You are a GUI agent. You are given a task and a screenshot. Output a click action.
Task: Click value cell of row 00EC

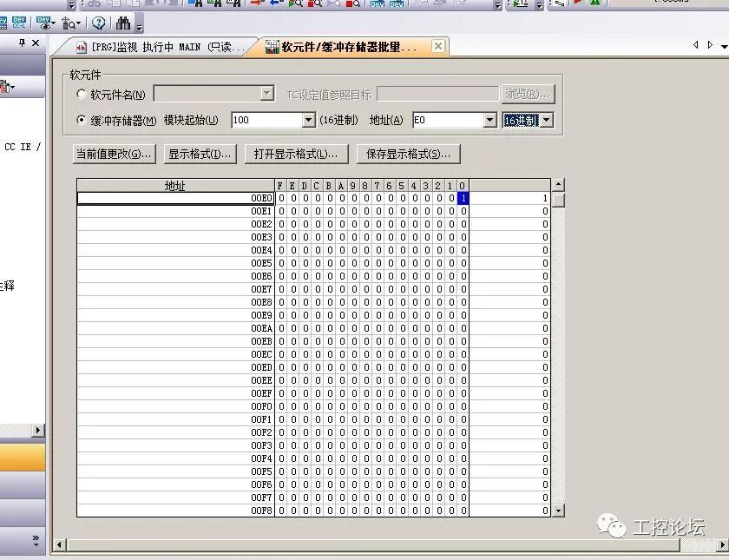tap(509, 354)
